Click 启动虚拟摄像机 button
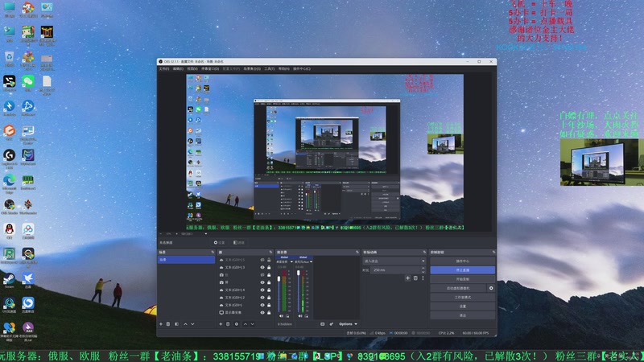This screenshot has height=362, width=644. pos(458,288)
